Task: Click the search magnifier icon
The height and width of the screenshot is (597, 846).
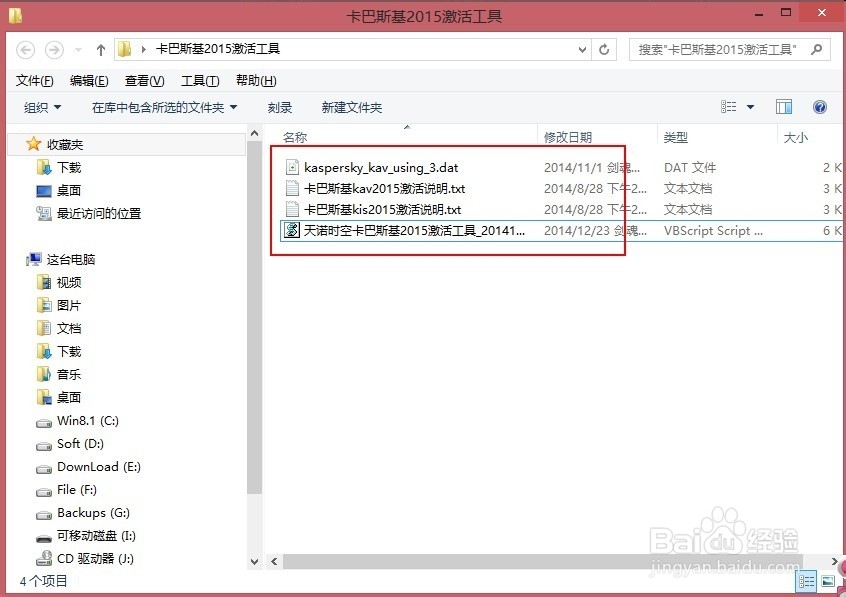Action: point(817,50)
